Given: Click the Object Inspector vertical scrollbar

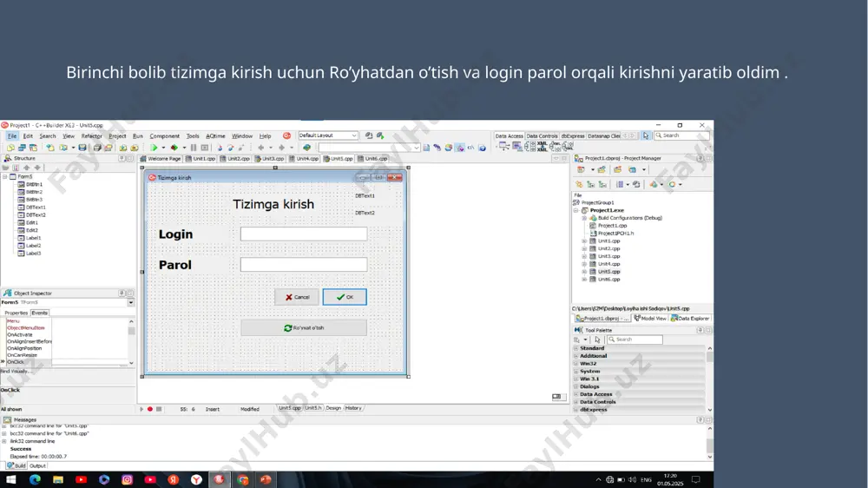Looking at the screenshot, I should tap(131, 342).
